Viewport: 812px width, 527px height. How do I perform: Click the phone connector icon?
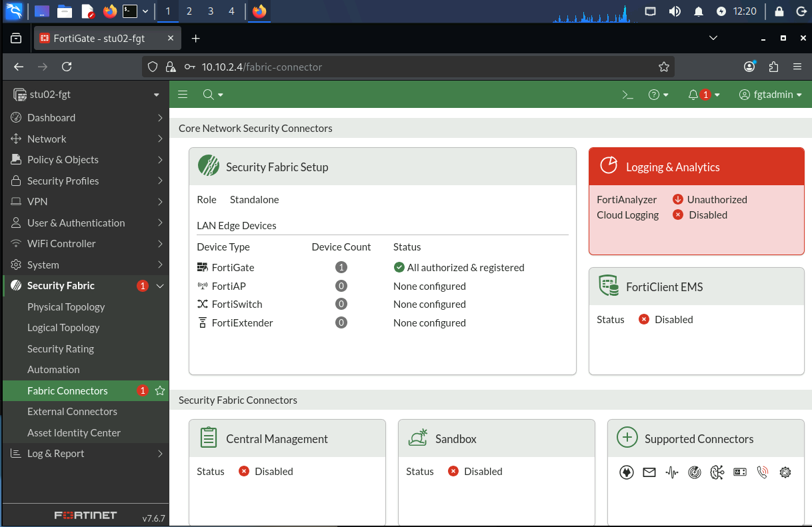(763, 472)
